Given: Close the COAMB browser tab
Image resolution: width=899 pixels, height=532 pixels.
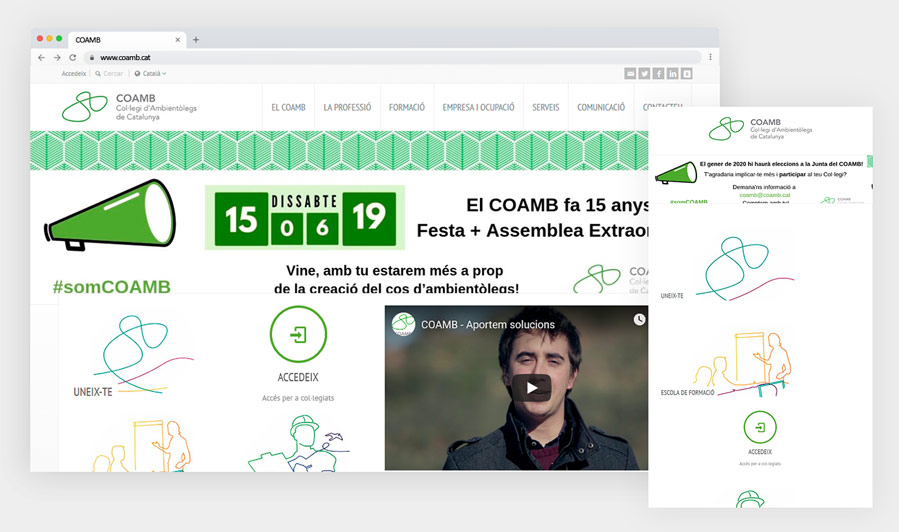Looking at the screenshot, I should tap(178, 40).
